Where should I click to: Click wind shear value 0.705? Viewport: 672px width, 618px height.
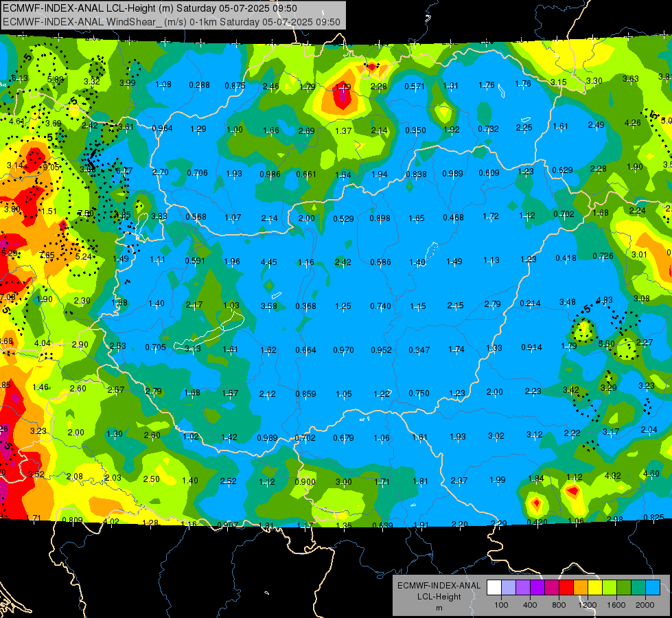pos(155,347)
